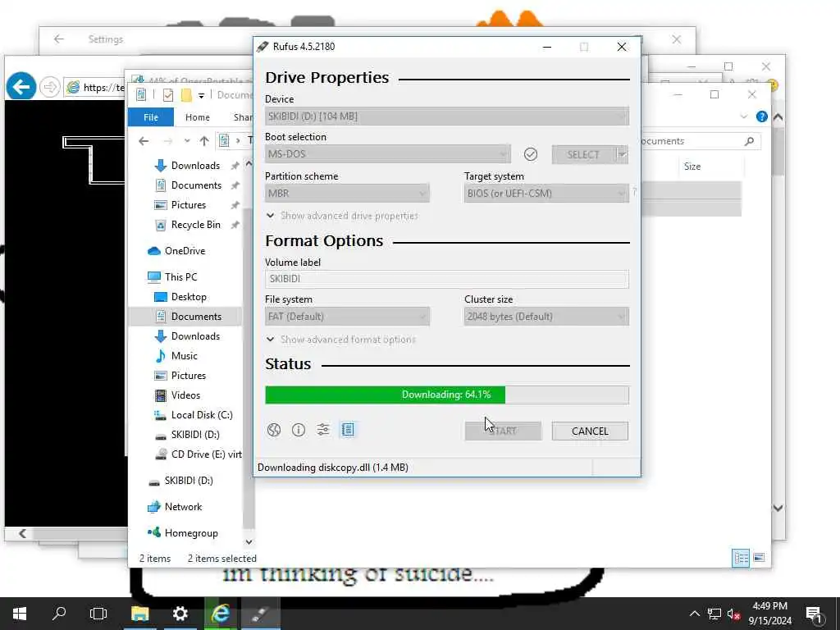The height and width of the screenshot is (630, 840).
Task: Click Explorer properties quick access icon
Action: [x=167, y=95]
